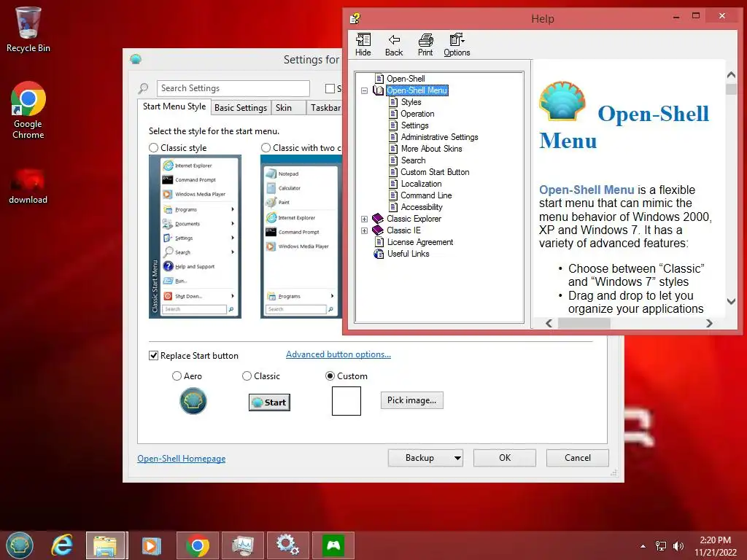Click the Aero shell button image

[193, 401]
